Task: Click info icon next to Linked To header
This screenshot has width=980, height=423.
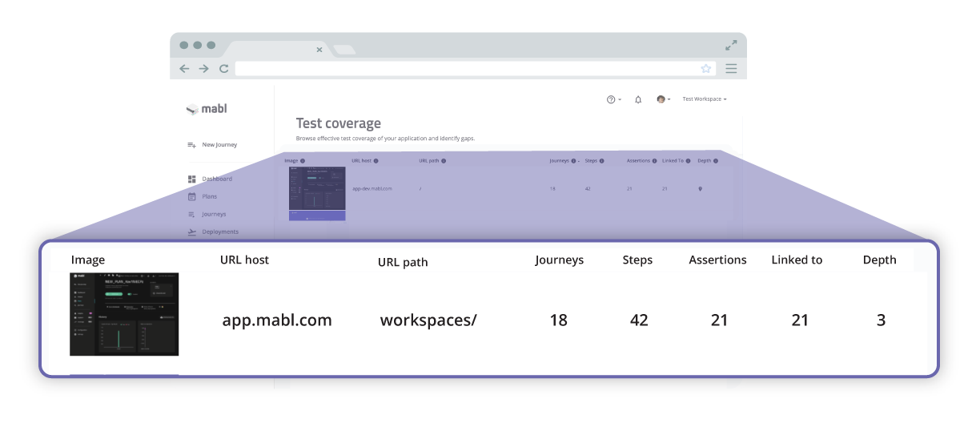Action: click(689, 161)
